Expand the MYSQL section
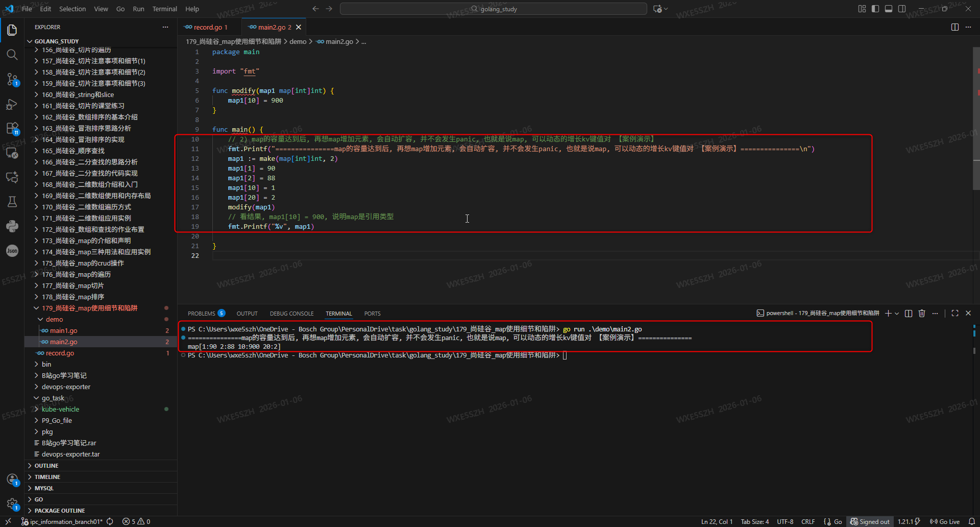The image size is (980, 527). 101,488
